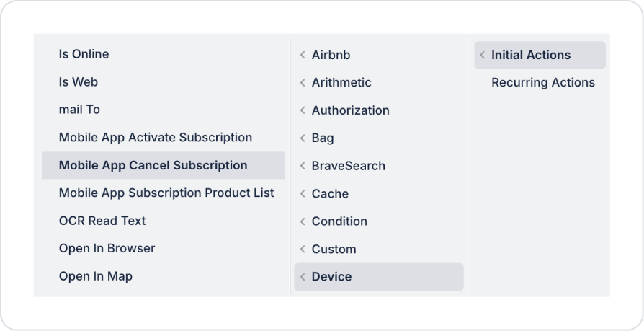This screenshot has width=644, height=331.
Task: Click the chevron beside Custom
Action: [x=303, y=250]
